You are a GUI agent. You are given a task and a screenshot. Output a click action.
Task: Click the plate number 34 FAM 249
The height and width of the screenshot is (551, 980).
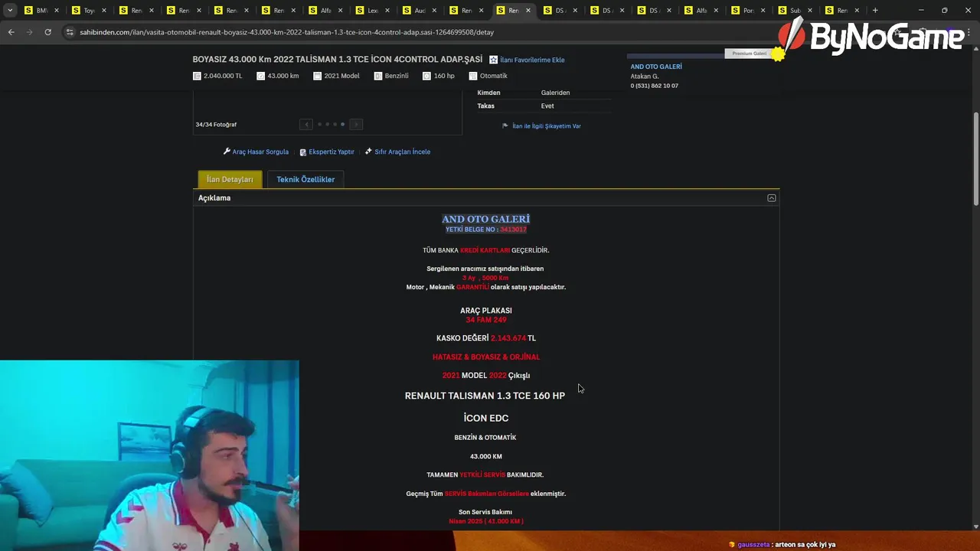point(486,320)
